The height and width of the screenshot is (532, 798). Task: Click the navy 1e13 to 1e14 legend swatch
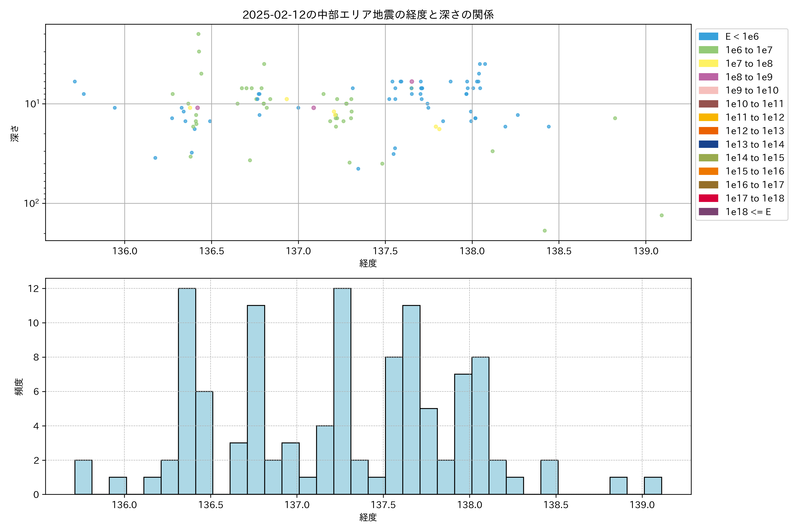click(x=708, y=144)
